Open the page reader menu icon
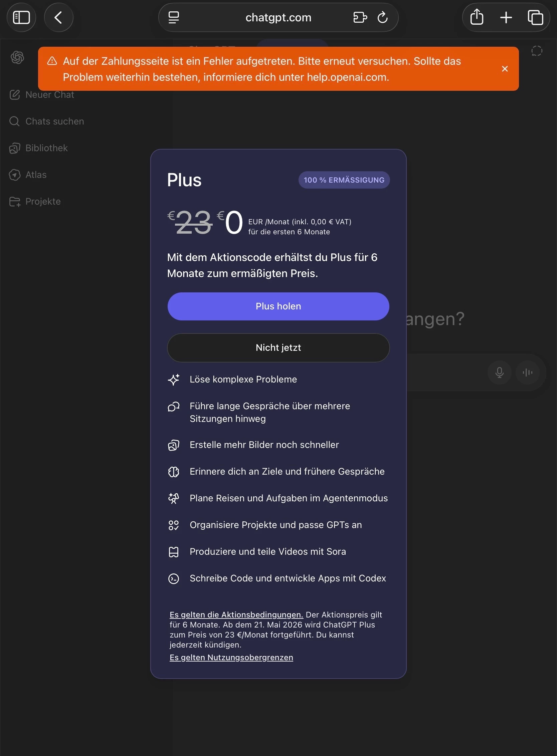This screenshot has height=756, width=557. pos(174,18)
